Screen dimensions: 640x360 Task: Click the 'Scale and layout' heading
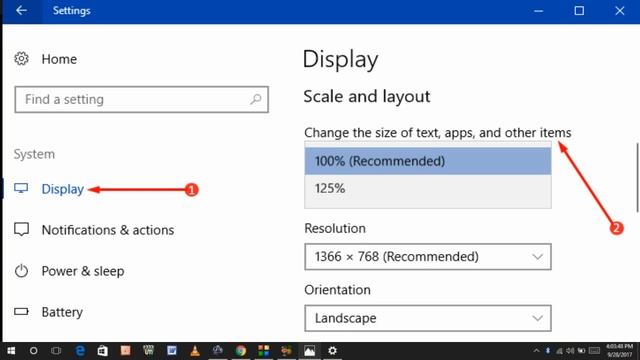tap(367, 97)
